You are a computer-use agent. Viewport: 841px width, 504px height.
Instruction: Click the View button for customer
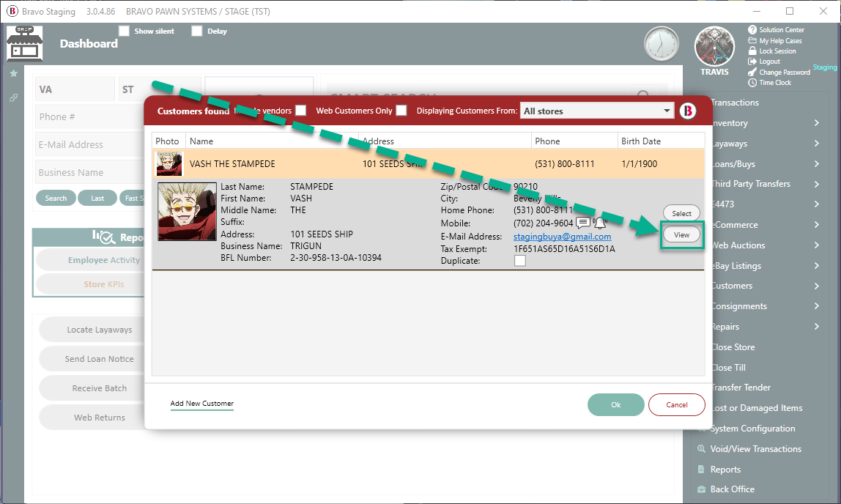point(681,235)
